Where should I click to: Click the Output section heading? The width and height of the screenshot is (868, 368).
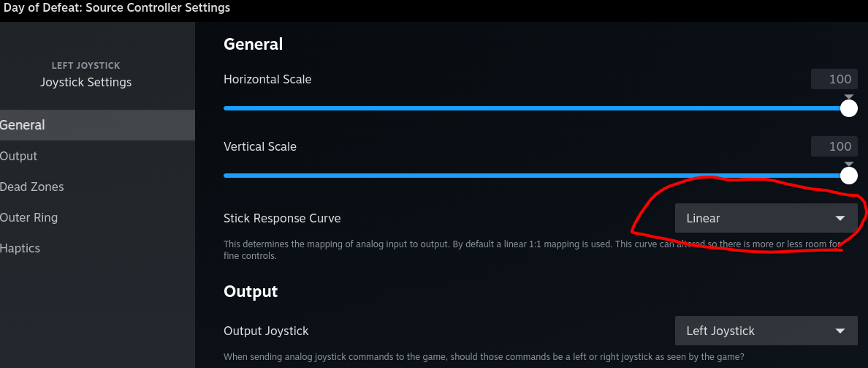click(251, 291)
